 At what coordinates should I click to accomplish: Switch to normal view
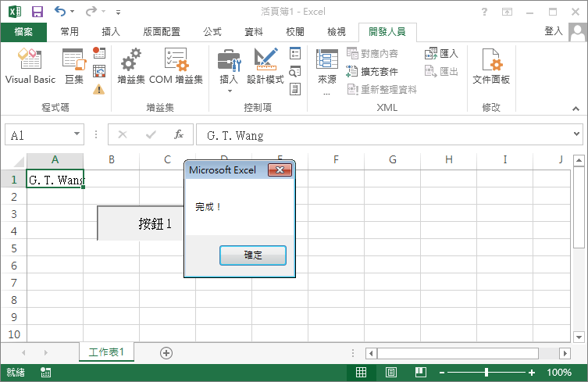tap(361, 373)
